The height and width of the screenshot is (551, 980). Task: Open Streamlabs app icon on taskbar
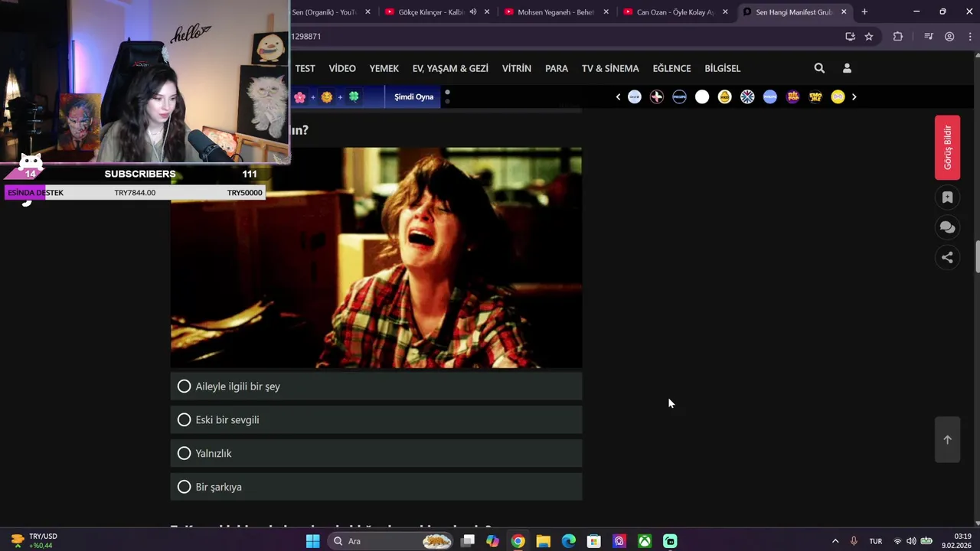670,541
